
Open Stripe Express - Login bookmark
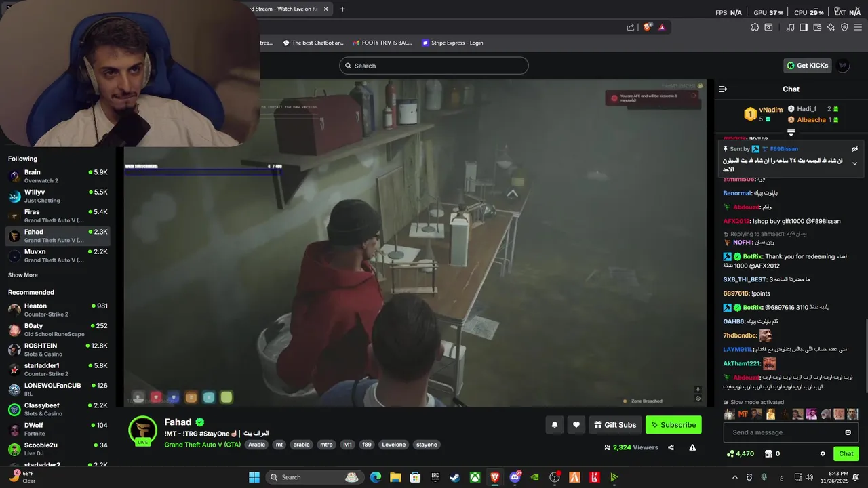coord(452,43)
